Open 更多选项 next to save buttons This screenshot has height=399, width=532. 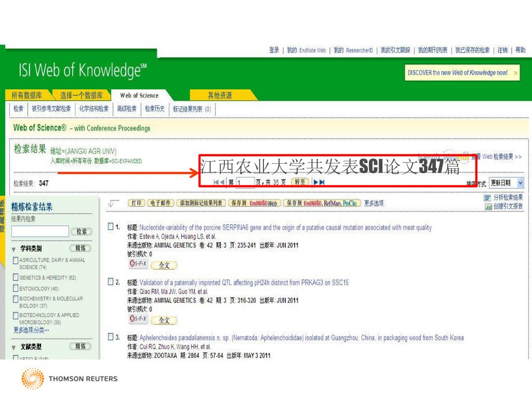(x=374, y=203)
